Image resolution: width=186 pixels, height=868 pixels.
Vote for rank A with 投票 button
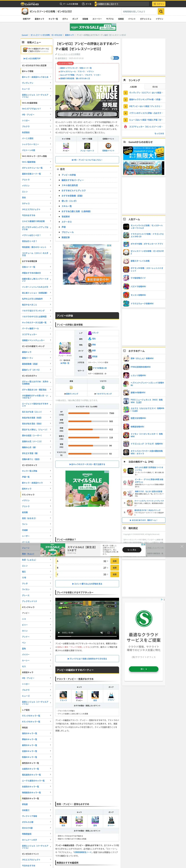coord(114,561)
